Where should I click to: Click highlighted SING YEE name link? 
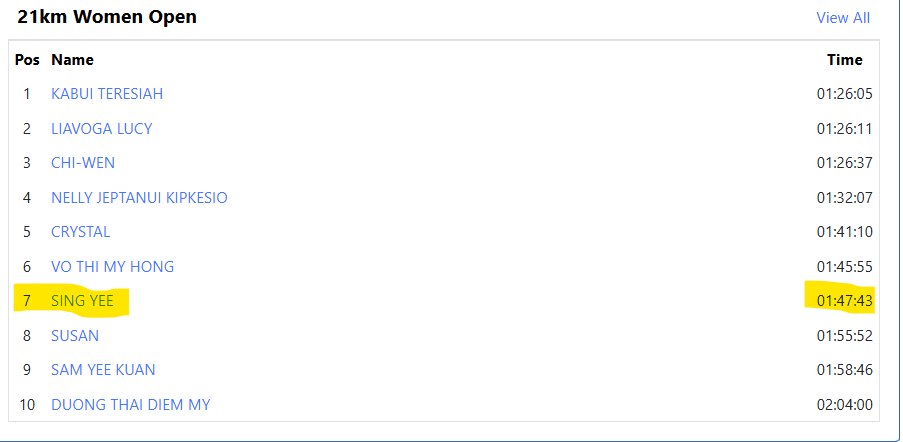coord(83,301)
